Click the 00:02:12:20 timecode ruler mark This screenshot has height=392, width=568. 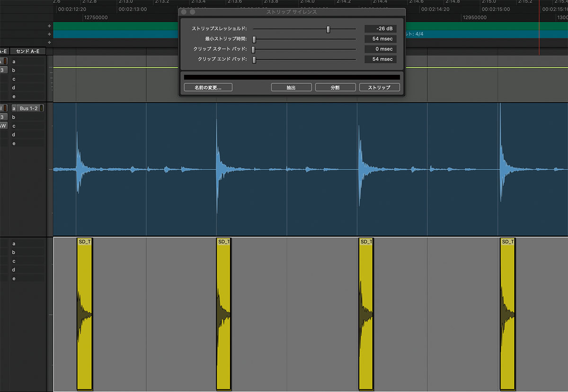click(x=72, y=9)
